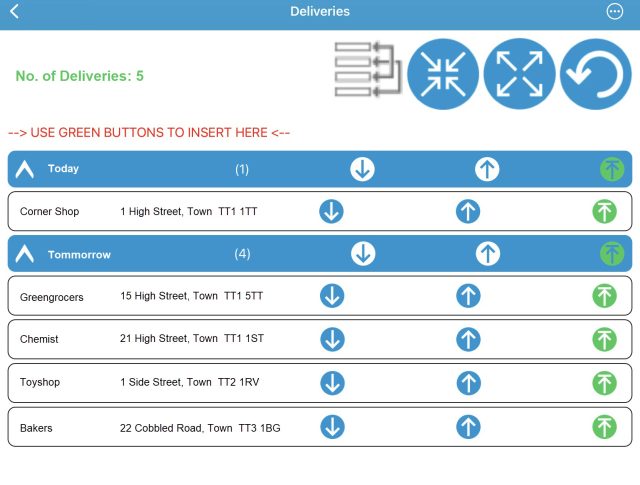Screen dimensions: 640x485
Task: Click Toyshop's green insert button
Action: click(604, 383)
